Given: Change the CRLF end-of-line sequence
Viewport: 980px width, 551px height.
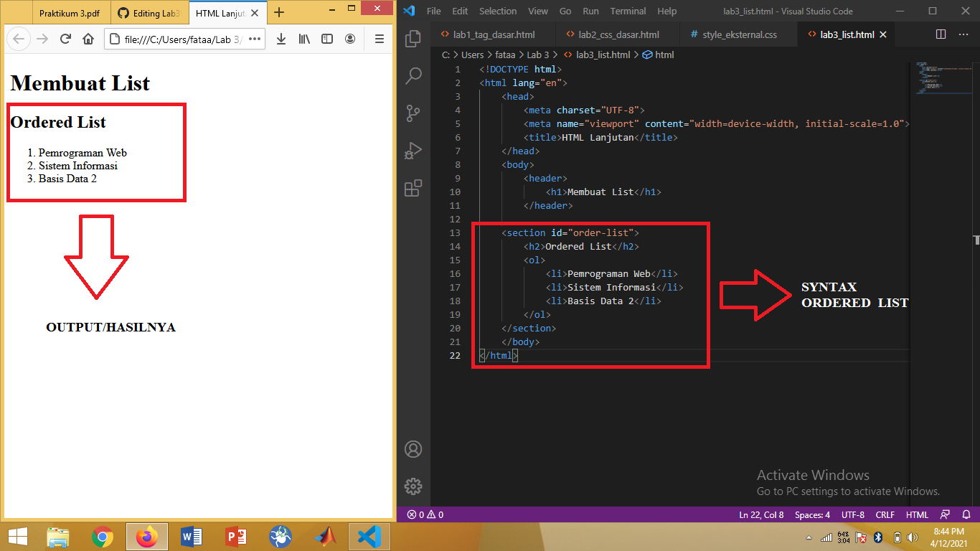Looking at the screenshot, I should 885,514.
